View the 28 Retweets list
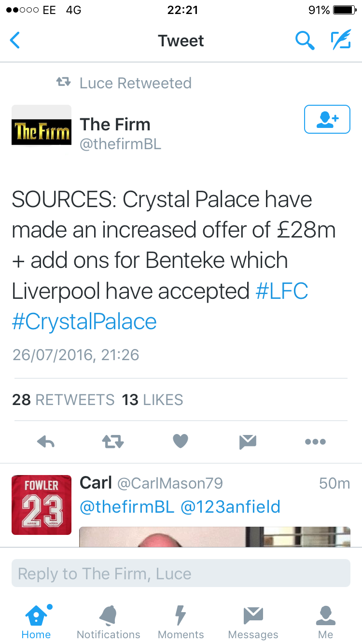The image size is (362, 644). 64,400
